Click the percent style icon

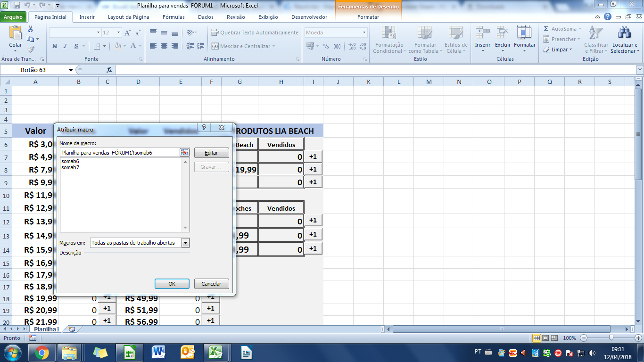pyautogui.click(x=326, y=46)
